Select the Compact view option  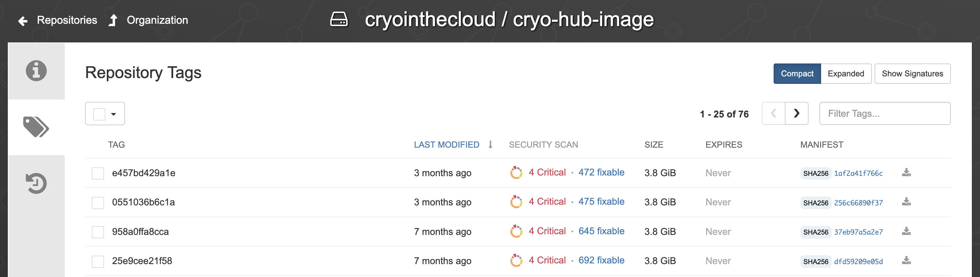(x=797, y=74)
